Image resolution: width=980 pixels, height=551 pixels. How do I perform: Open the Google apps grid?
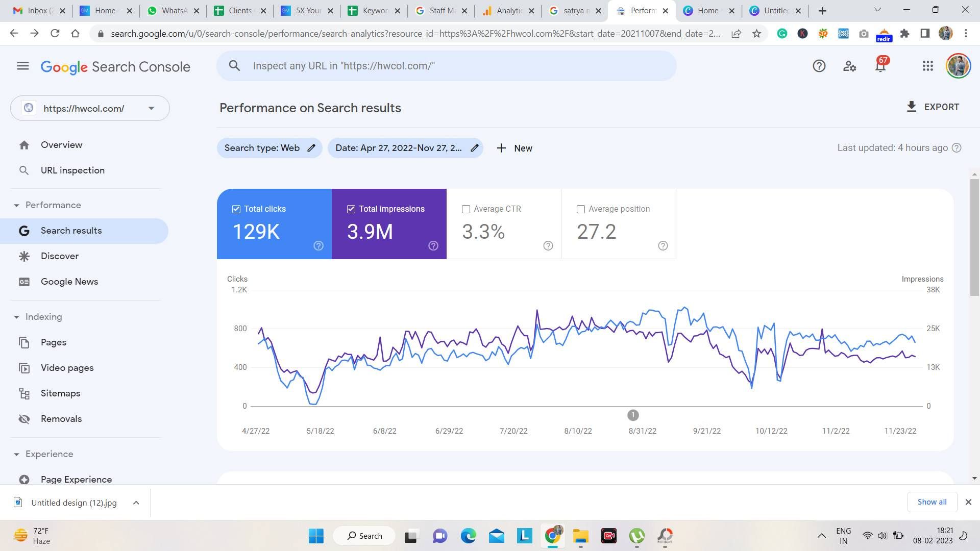(x=928, y=66)
